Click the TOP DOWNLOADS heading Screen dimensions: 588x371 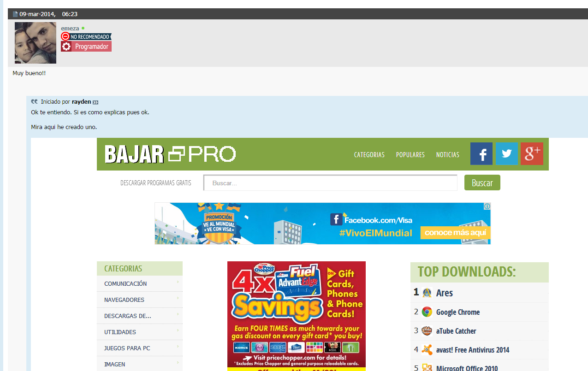(467, 272)
